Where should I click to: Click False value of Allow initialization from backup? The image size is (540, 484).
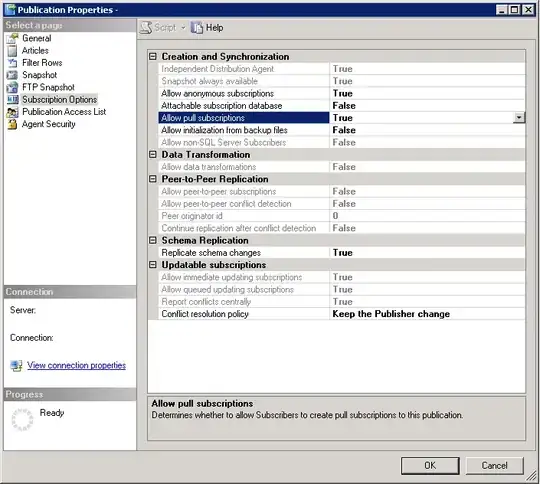344,130
